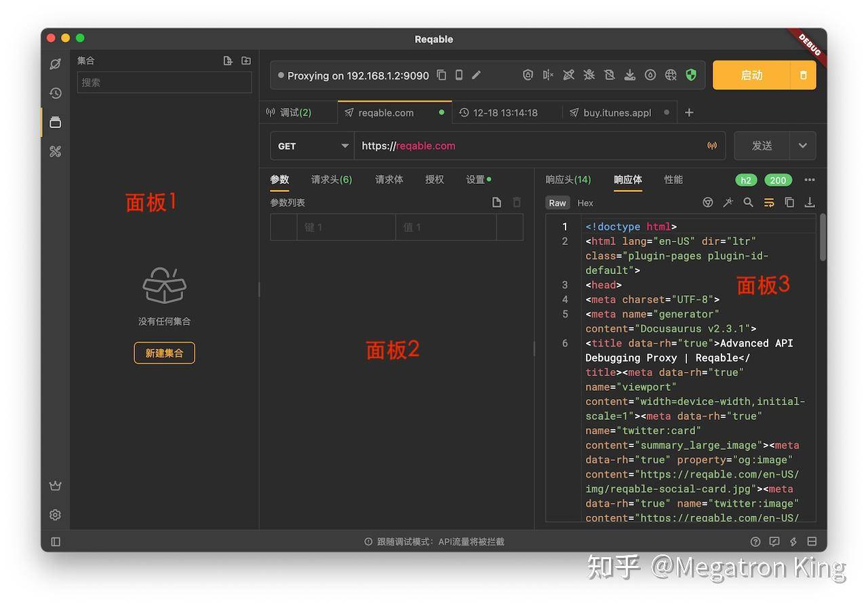Click the 200 status badge
The width and height of the screenshot is (868, 606).
778,180
